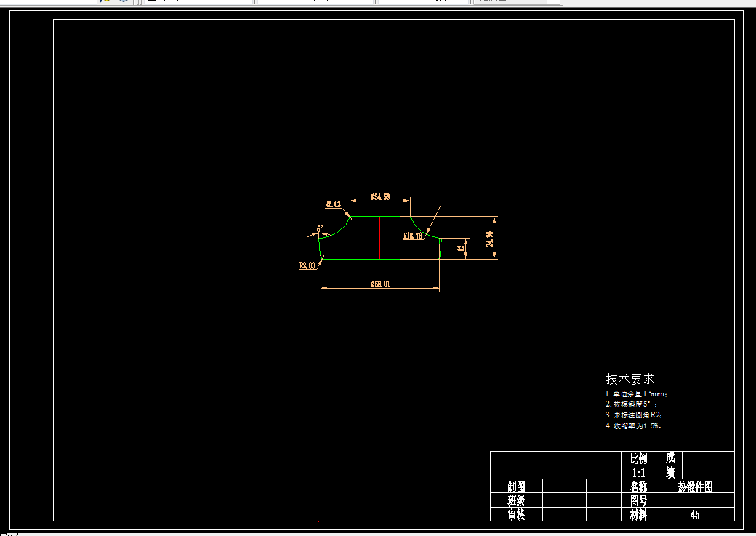
Task: Click the drawing name 热锻件图
Action: pos(695,487)
